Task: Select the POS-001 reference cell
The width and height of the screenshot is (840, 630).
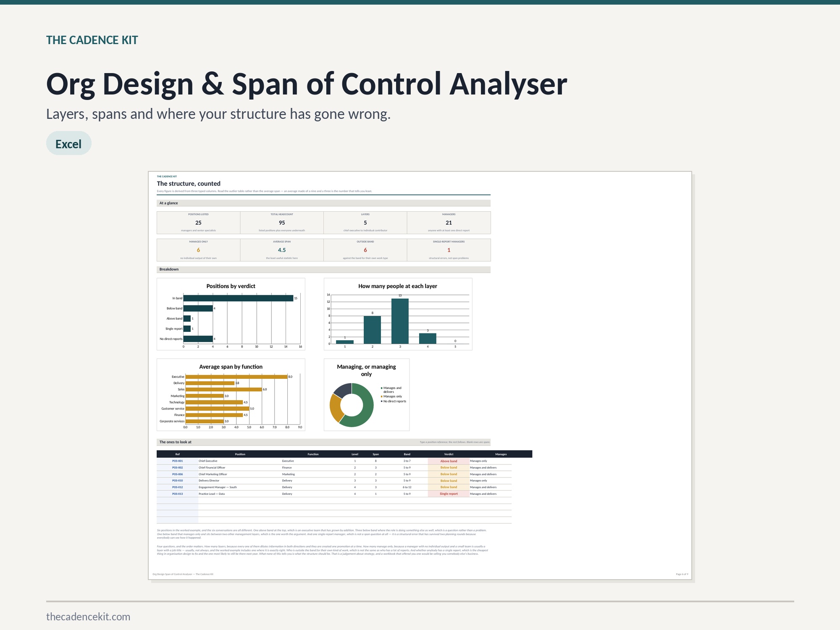Action: pyautogui.click(x=177, y=461)
